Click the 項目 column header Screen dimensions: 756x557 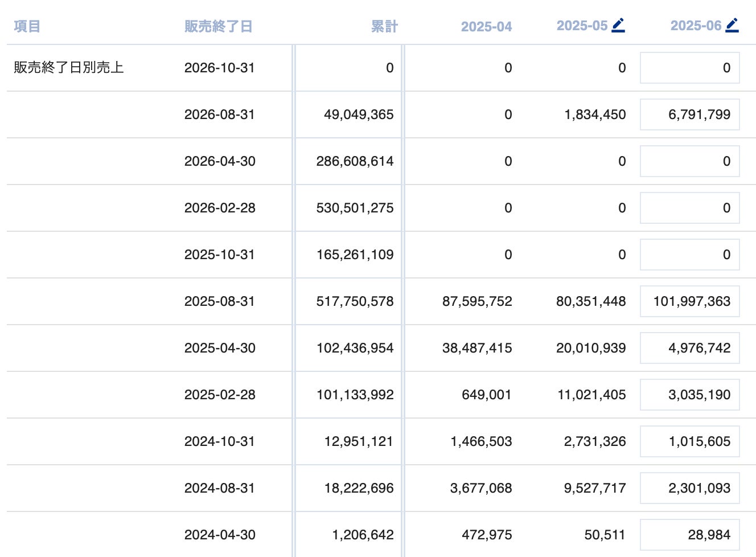coord(27,26)
